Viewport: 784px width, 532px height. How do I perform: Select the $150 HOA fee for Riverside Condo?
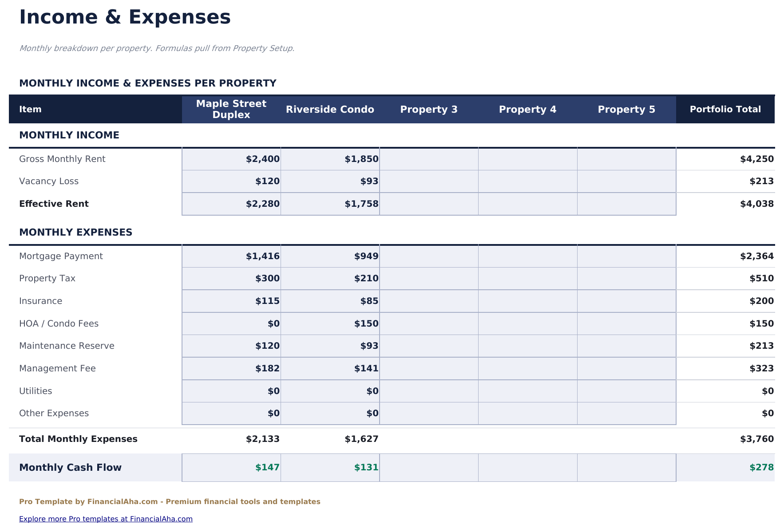click(366, 323)
